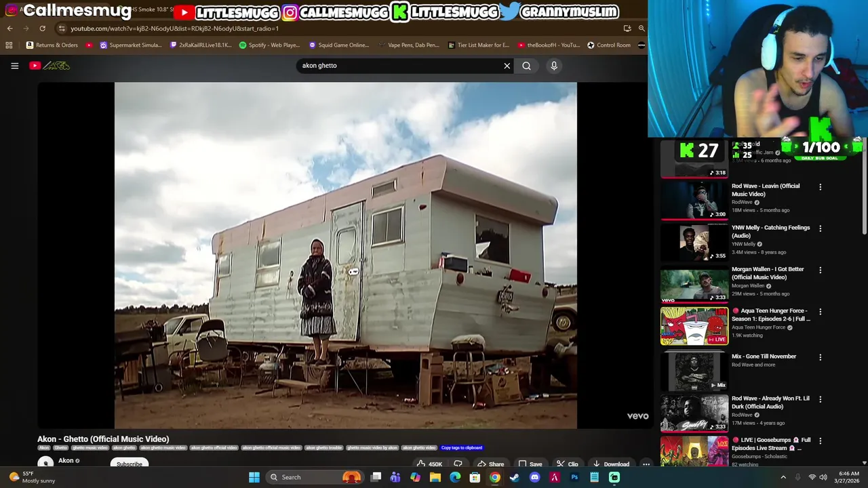Open the browser apps grid shortcut
868x488 pixels.
coord(9,45)
